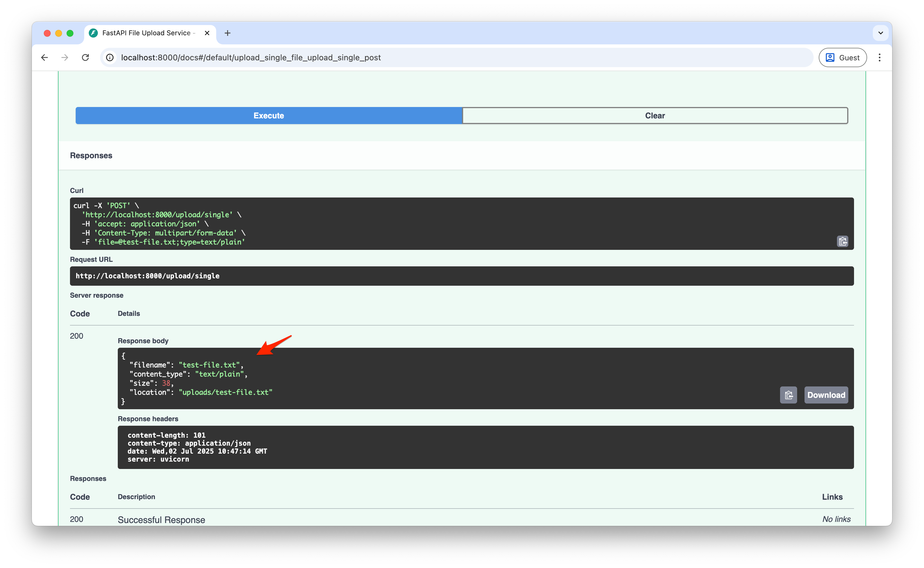The width and height of the screenshot is (924, 568).
Task: Download the response body file
Action: [826, 395]
